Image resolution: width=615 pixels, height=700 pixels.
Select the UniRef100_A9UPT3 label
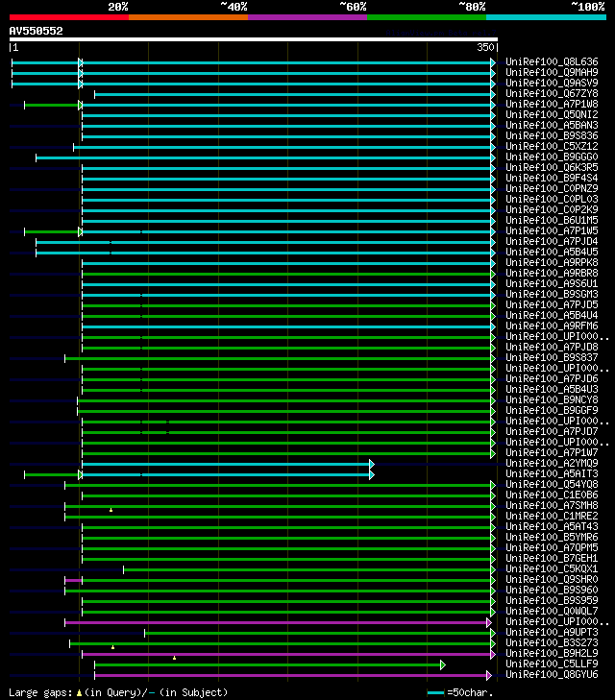552,633
